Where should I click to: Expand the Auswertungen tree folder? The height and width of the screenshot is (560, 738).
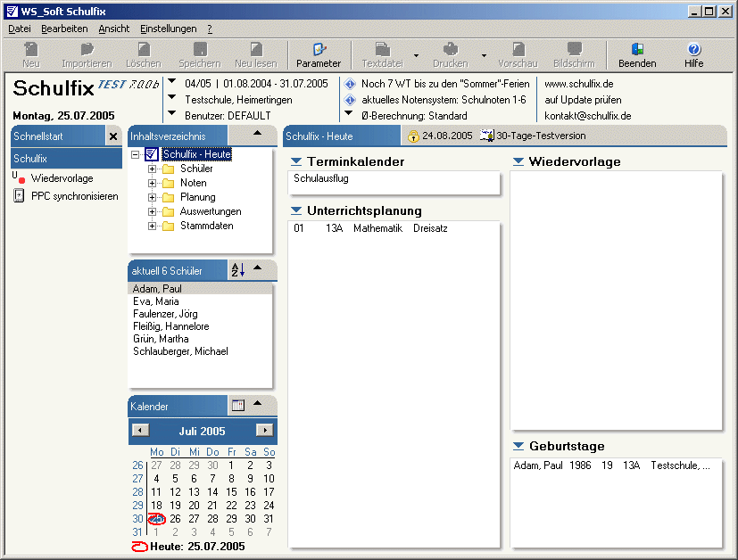152,211
